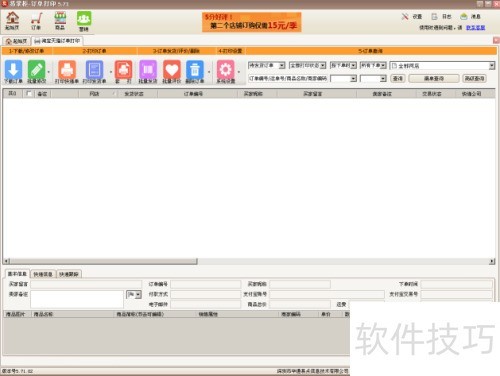Click the order number field in basic info
Viewport: 500px width, 376px height.
pos(206,284)
